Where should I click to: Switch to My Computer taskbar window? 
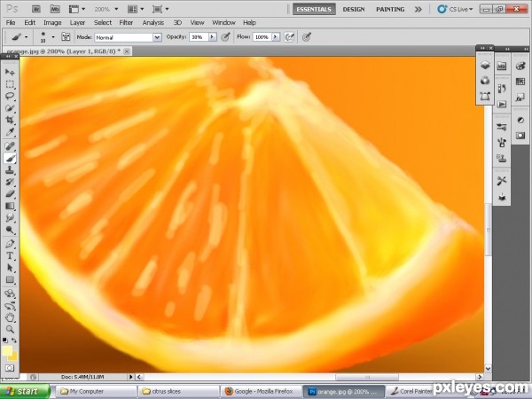96,391
